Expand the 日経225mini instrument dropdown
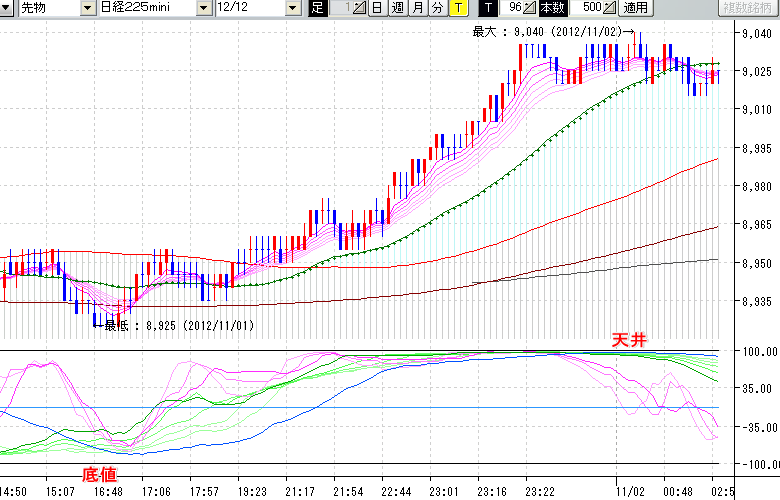This screenshot has width=780, height=500. (x=204, y=8)
